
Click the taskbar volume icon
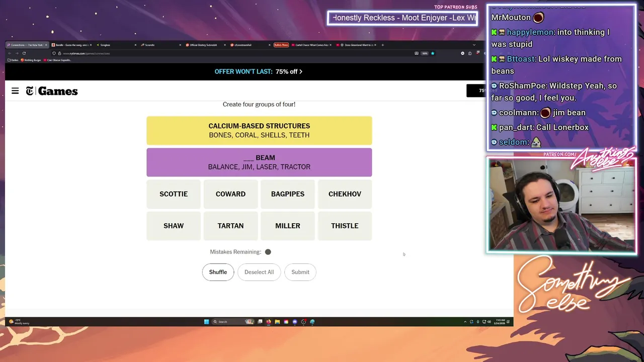coord(489,322)
